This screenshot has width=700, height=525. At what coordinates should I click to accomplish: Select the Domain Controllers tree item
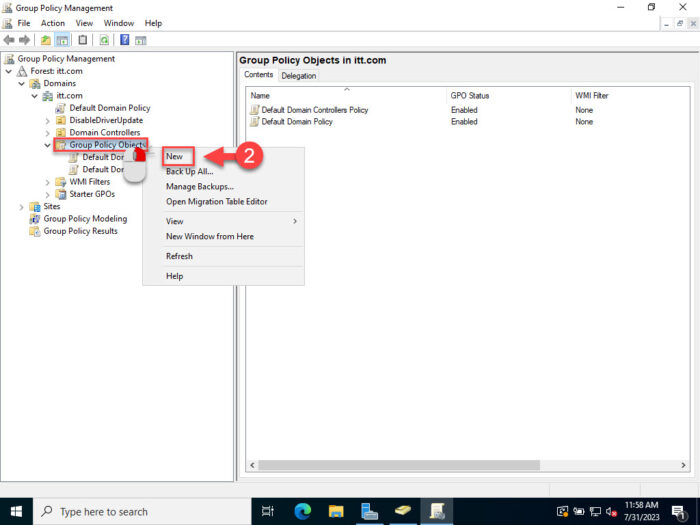(105, 133)
